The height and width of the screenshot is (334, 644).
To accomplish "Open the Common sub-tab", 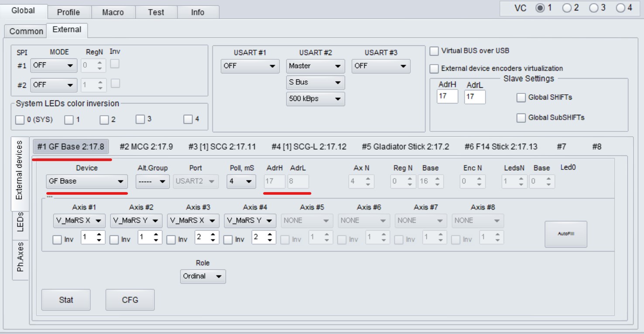I will pyautogui.click(x=26, y=31).
